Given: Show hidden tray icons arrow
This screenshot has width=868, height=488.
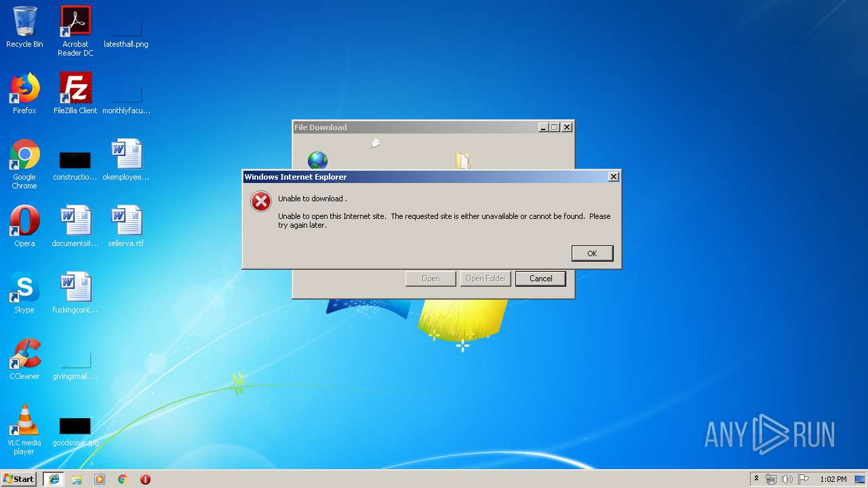Looking at the screenshot, I should click(x=756, y=479).
